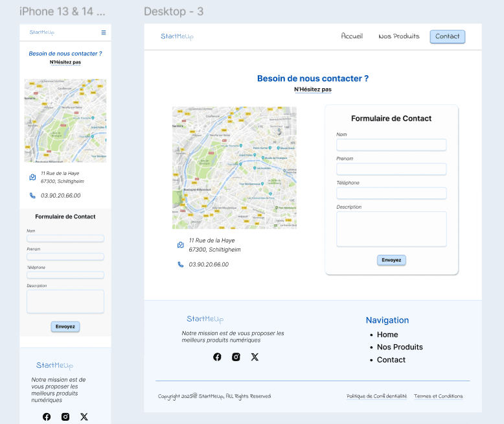Image resolution: width=504 pixels, height=424 pixels.
Task: Click Envoyez button in the Desktop form
Action: (391, 260)
